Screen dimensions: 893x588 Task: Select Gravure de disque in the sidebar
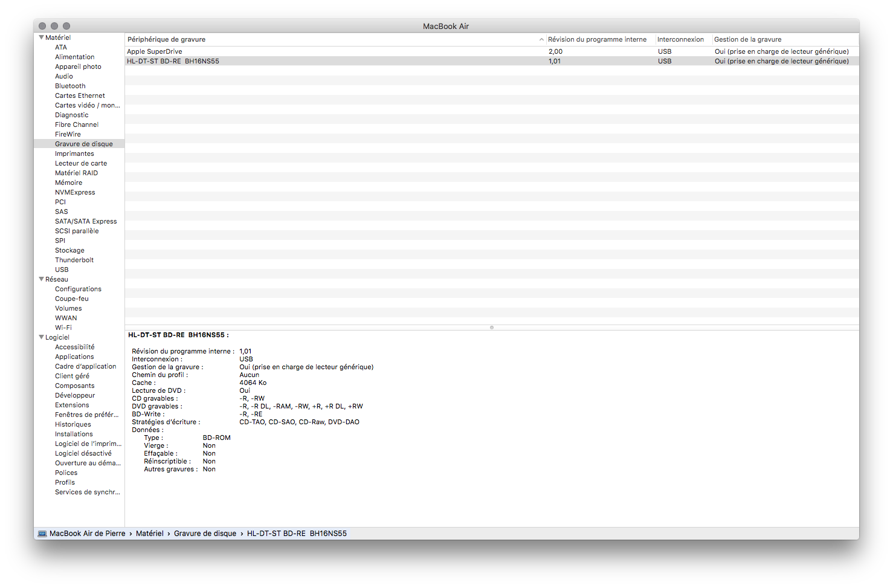pos(84,144)
